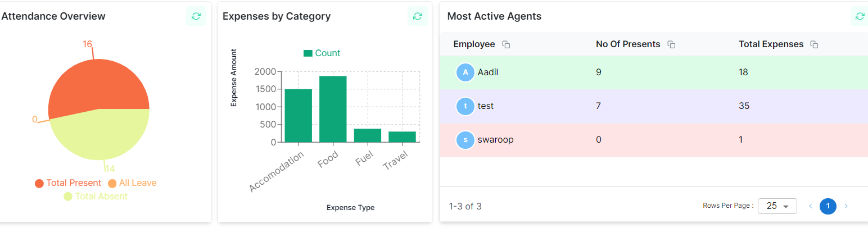Click swaroop's avatar icon
This screenshot has height=228, width=868.
(x=465, y=140)
